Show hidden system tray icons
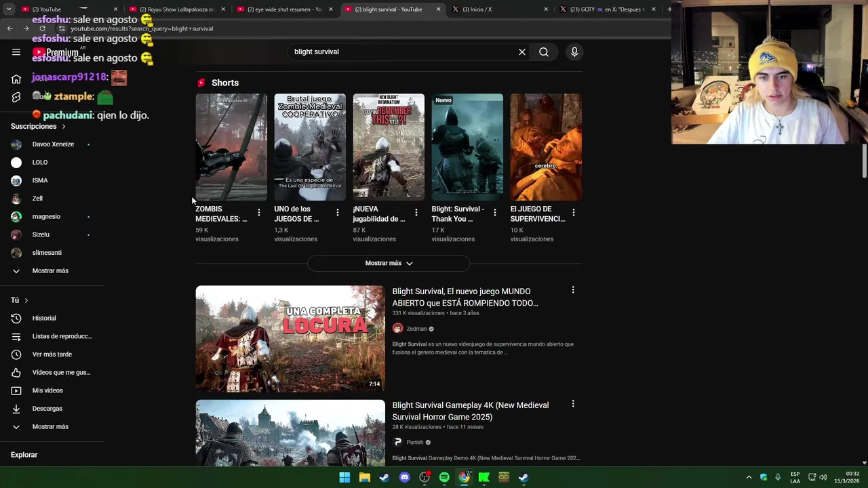Screen dimensions: 868x488 pos(749,477)
